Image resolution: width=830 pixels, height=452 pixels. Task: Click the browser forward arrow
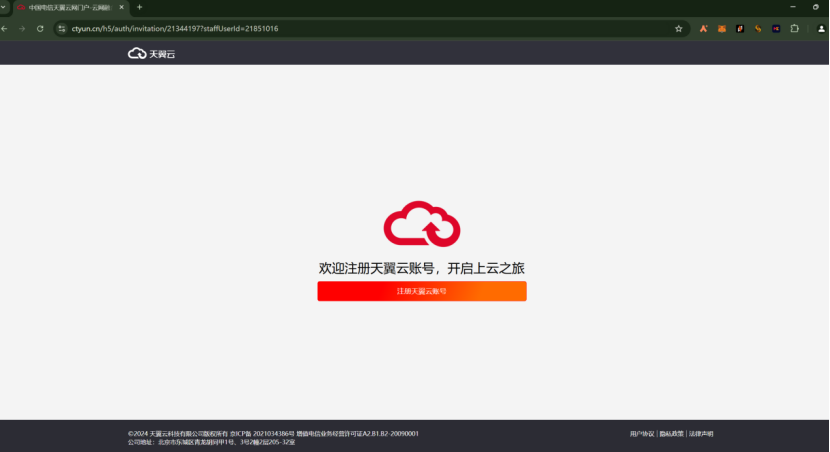click(x=22, y=29)
